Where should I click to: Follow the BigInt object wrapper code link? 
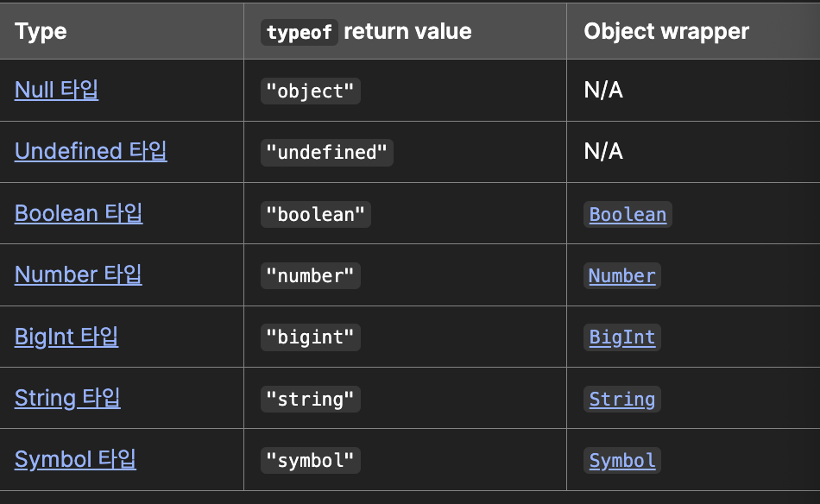(x=621, y=337)
